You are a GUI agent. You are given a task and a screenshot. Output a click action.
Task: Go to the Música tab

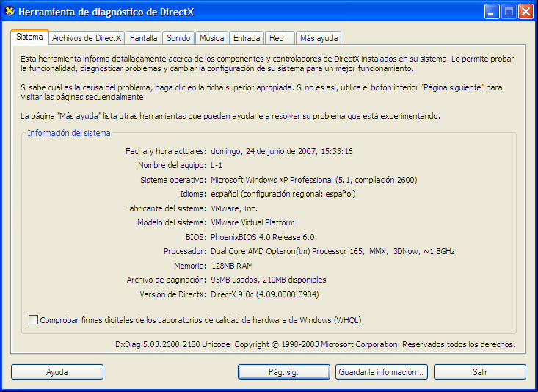pos(211,37)
